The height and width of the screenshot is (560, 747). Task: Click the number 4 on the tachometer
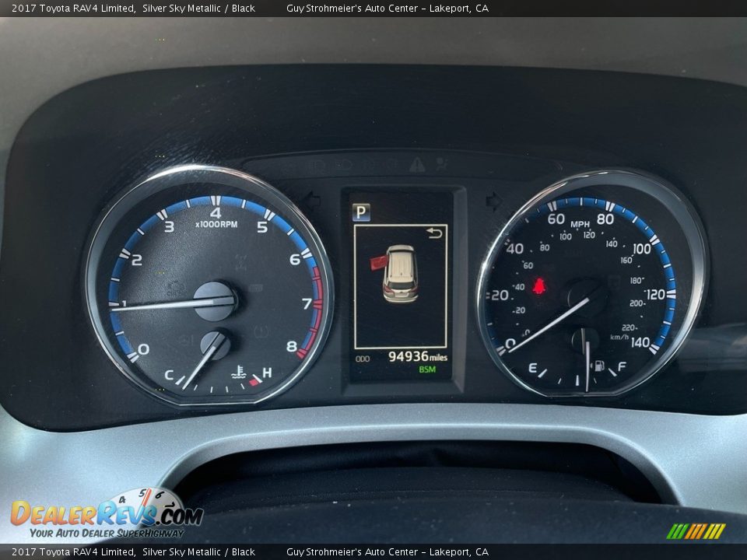click(216, 213)
